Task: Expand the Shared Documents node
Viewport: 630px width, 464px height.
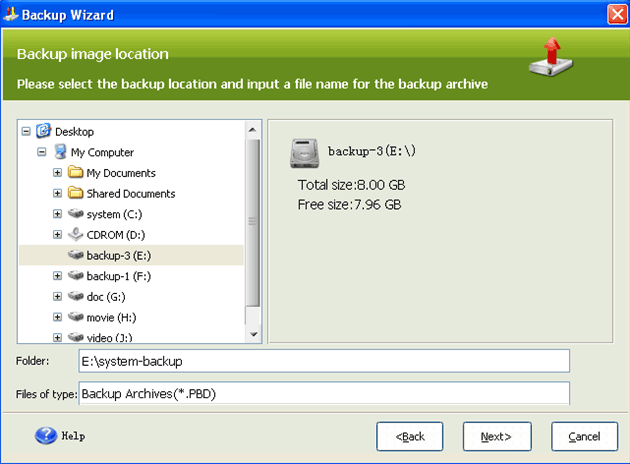Action: (x=57, y=193)
